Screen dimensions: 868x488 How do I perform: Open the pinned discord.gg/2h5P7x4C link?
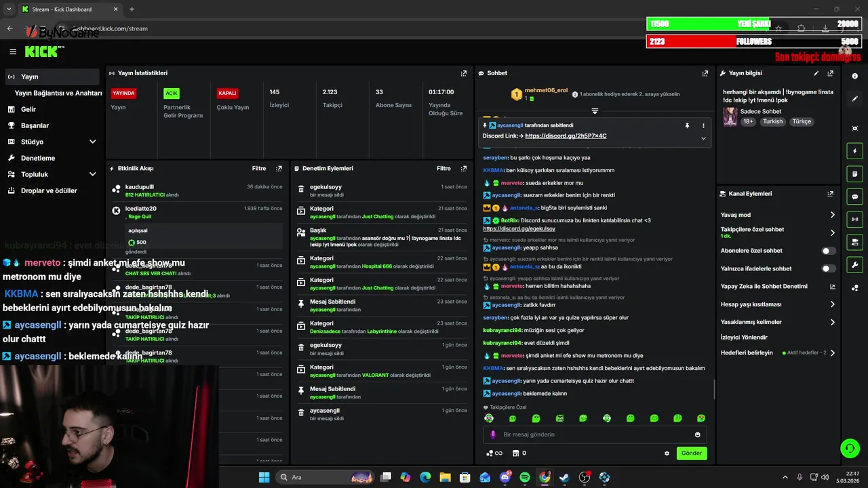tap(566, 136)
